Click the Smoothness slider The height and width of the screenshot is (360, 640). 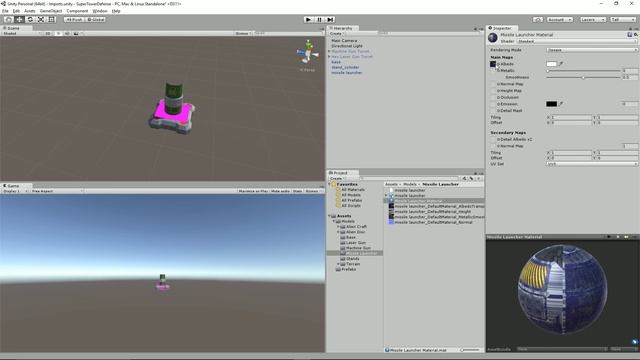tap(583, 77)
